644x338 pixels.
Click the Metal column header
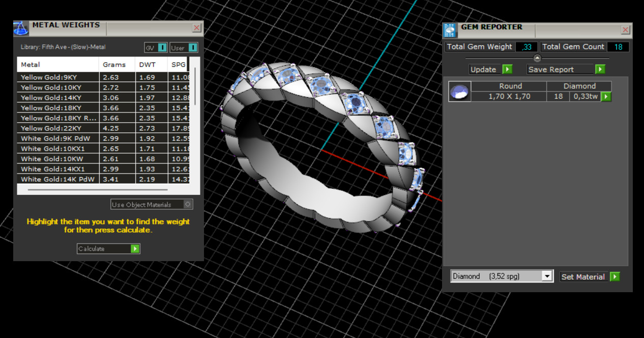point(58,65)
